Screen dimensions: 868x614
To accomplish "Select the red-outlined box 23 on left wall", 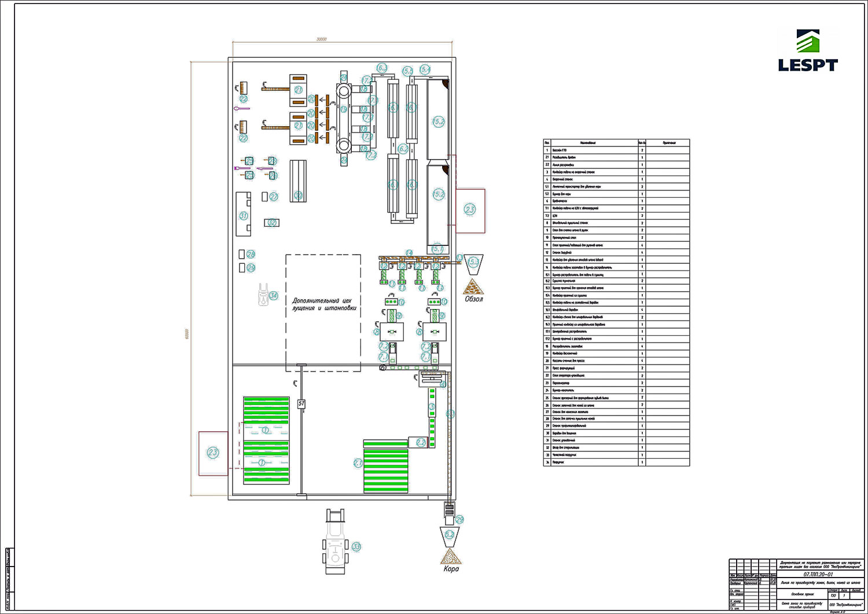I will 213,453.
